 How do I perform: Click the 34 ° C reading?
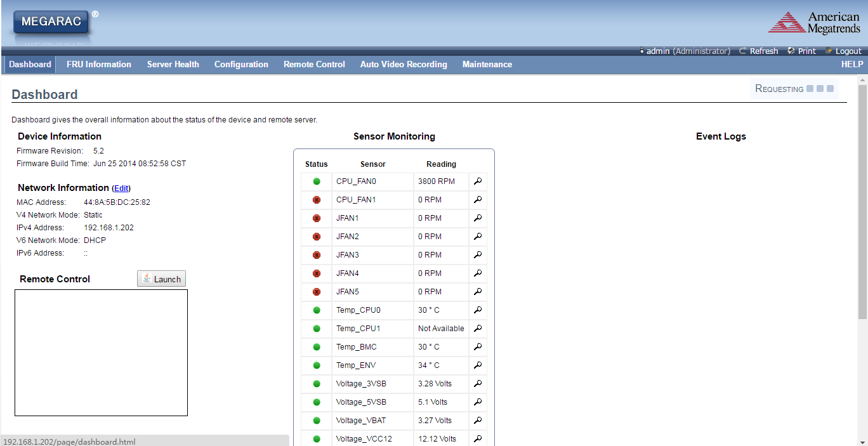coord(429,365)
